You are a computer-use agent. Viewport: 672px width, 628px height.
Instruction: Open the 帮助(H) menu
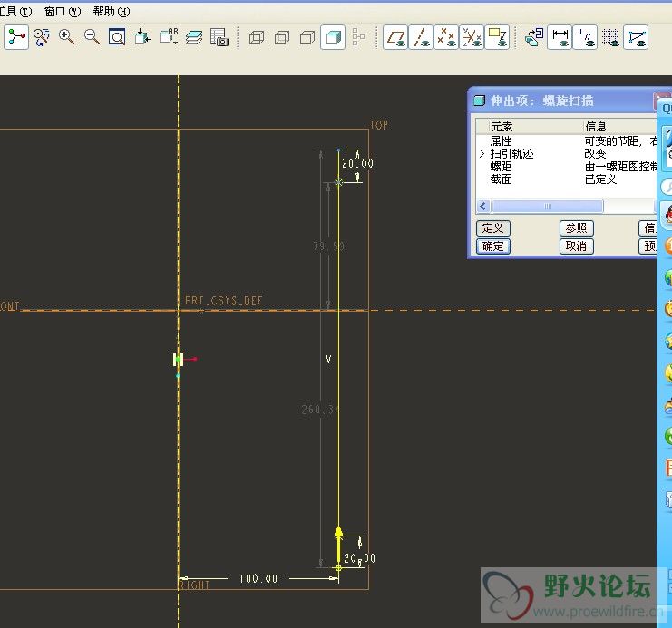pos(112,12)
